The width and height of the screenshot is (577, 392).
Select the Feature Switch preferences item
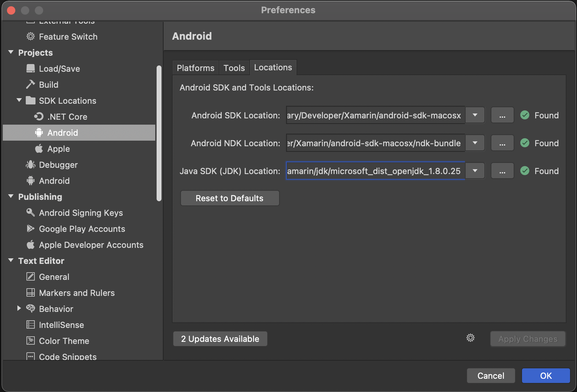[x=68, y=37]
